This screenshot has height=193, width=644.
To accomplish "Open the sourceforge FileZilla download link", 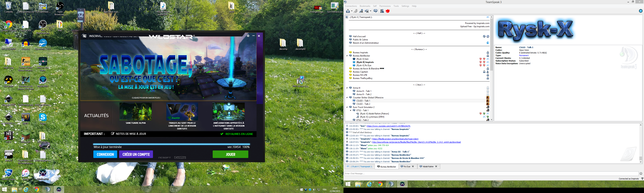I will pyautogui.click(x=416, y=142).
